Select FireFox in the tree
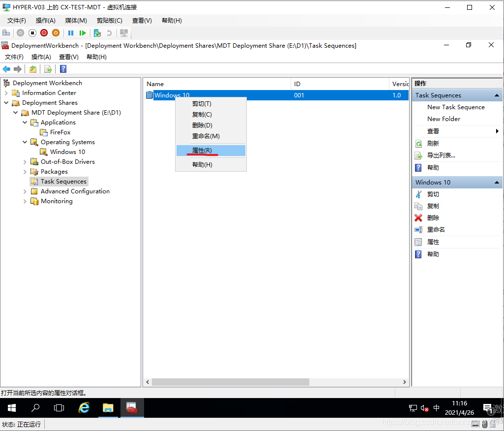 pos(60,132)
